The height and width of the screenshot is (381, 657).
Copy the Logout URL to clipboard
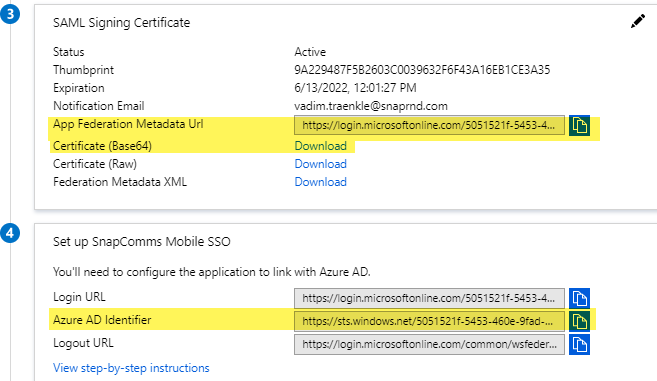coord(579,345)
